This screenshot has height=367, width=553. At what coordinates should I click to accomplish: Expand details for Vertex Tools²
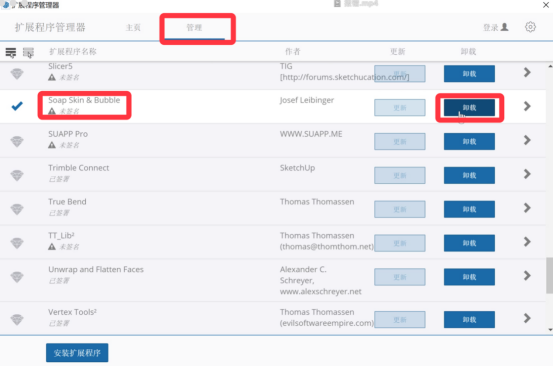[527, 318]
